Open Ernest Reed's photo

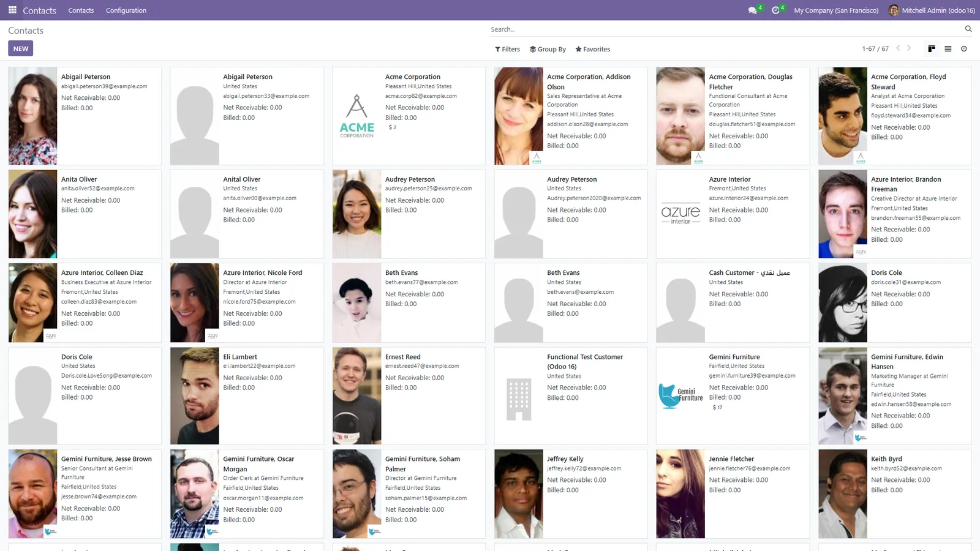click(x=357, y=396)
